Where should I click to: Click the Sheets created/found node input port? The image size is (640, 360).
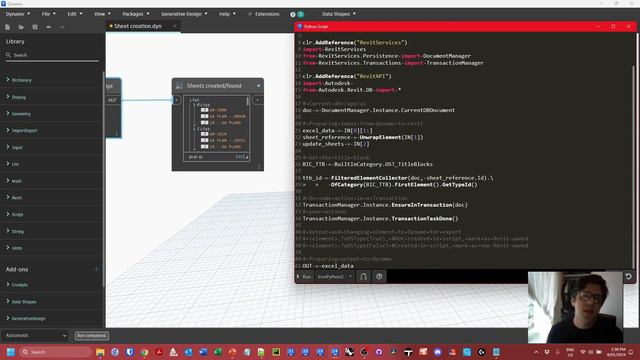coord(177,100)
